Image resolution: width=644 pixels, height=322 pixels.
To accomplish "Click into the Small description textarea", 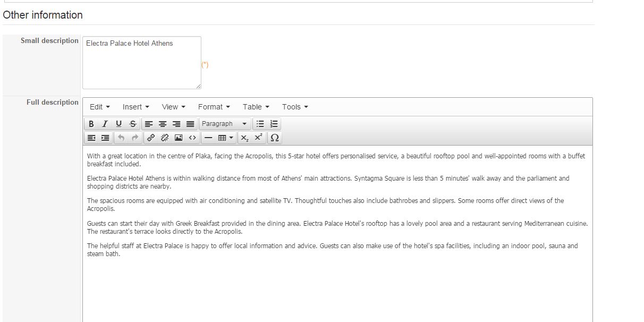I will click(142, 63).
